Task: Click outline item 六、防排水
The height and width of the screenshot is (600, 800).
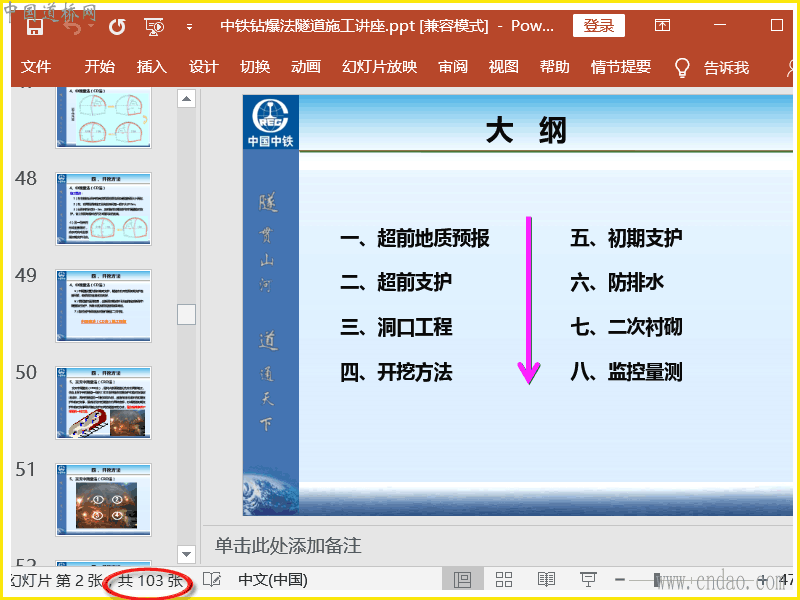Action: [x=617, y=282]
